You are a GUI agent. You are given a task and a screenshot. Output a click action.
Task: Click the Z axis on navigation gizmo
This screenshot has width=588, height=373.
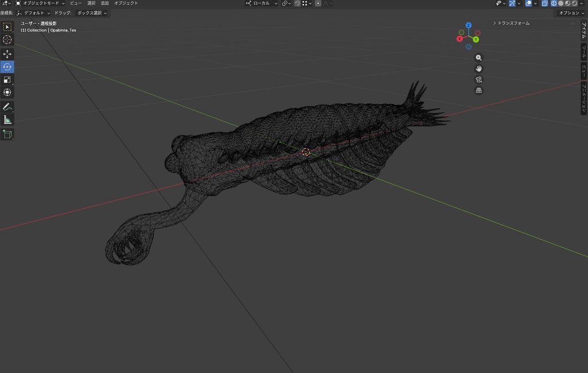point(469,25)
